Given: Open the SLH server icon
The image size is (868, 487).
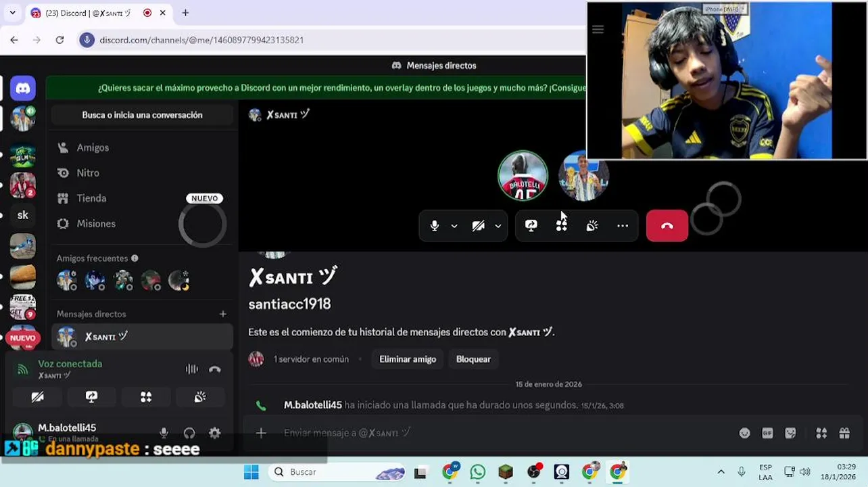Looking at the screenshot, I should (x=22, y=156).
